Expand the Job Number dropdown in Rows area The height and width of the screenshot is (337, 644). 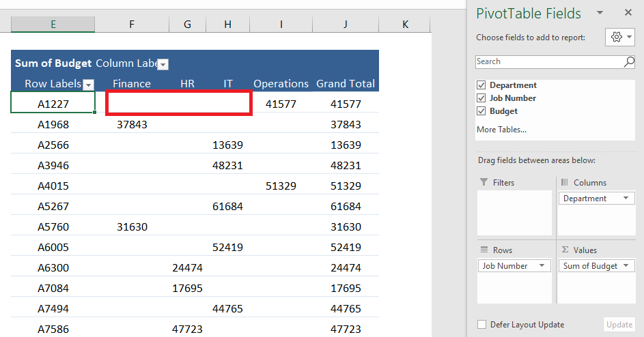(x=542, y=265)
